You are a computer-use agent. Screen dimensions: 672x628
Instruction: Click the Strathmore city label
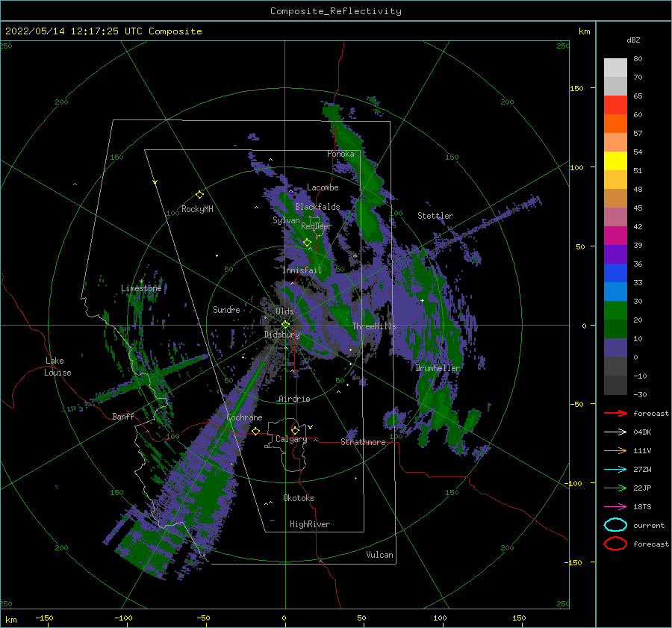(x=364, y=442)
